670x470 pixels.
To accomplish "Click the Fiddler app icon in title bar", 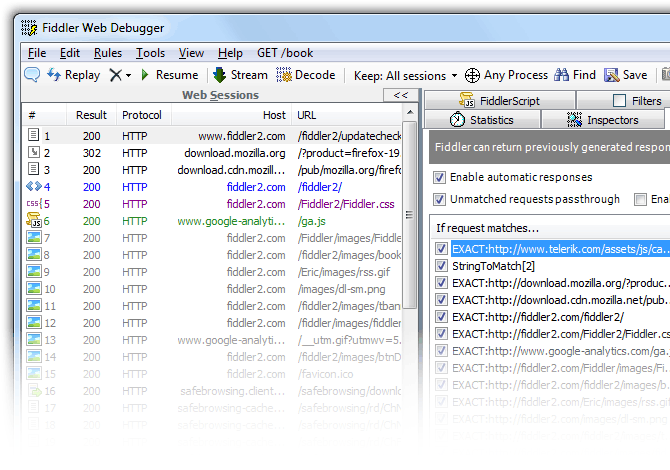I will (29, 28).
